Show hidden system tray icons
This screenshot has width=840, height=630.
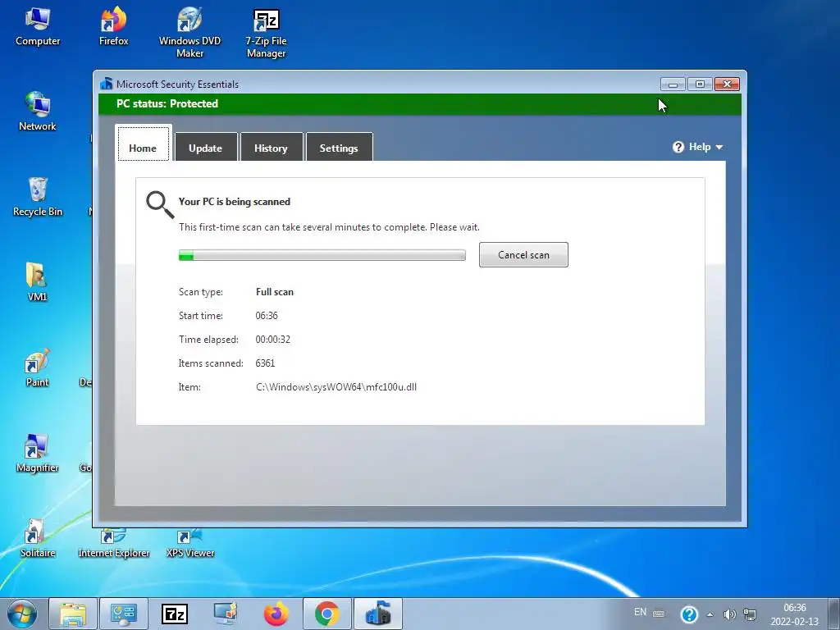710,614
